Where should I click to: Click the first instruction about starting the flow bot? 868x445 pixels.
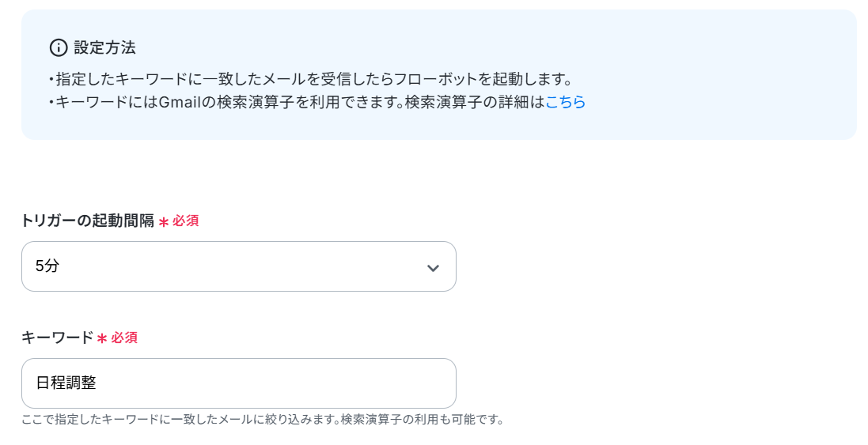[310, 79]
